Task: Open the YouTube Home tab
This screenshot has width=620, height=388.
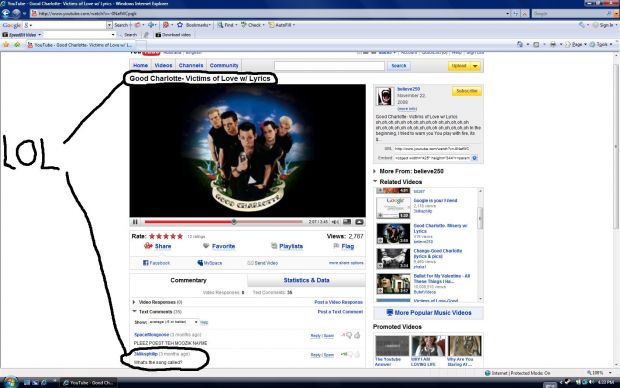Action: point(140,65)
